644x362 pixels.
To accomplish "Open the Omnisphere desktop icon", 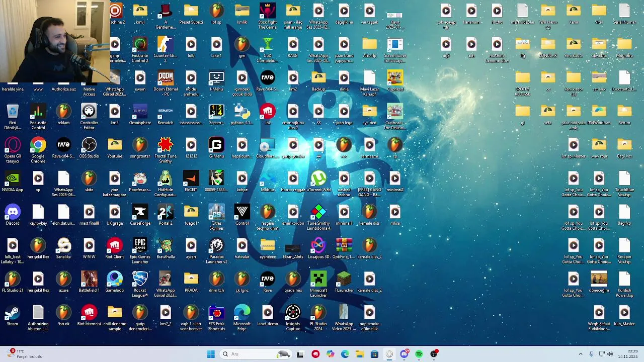I will (x=140, y=115).
